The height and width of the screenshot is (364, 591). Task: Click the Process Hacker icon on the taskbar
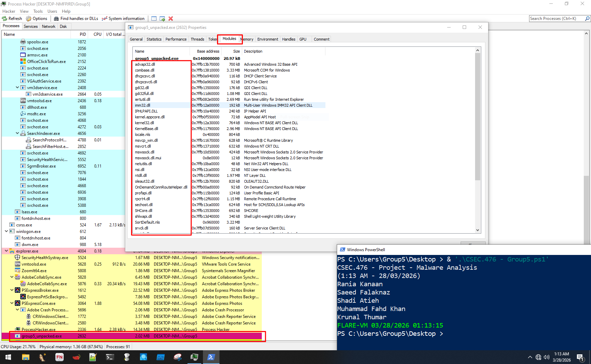(194, 357)
